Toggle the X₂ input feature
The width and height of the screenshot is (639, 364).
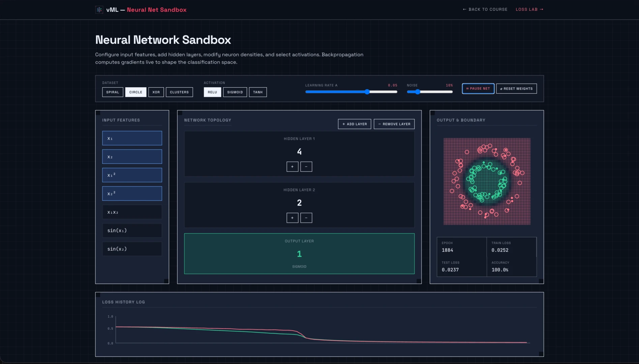pyautogui.click(x=132, y=157)
